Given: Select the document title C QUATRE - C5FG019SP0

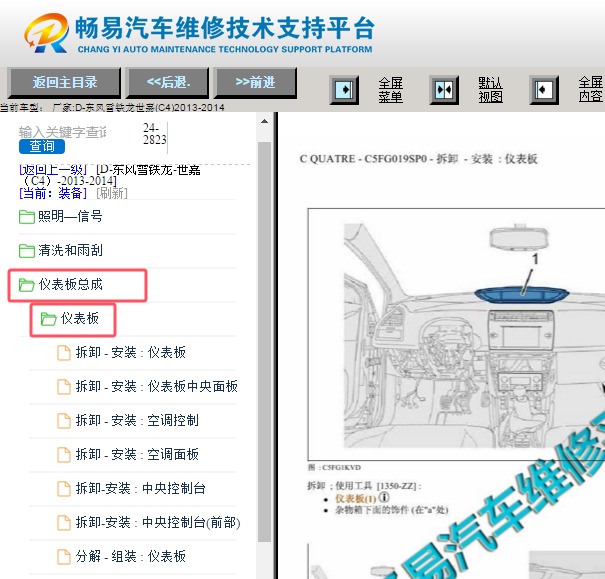Looking at the screenshot, I should [x=363, y=159].
